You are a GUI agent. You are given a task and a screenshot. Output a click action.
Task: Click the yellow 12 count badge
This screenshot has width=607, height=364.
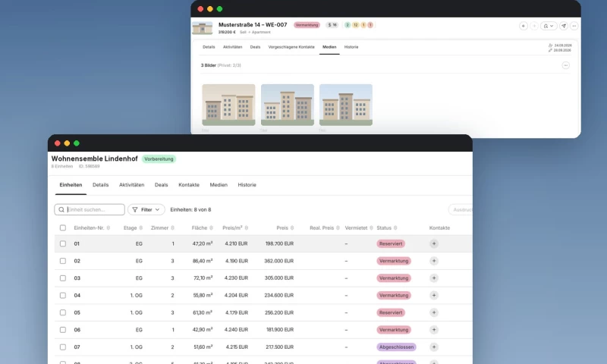click(x=355, y=25)
